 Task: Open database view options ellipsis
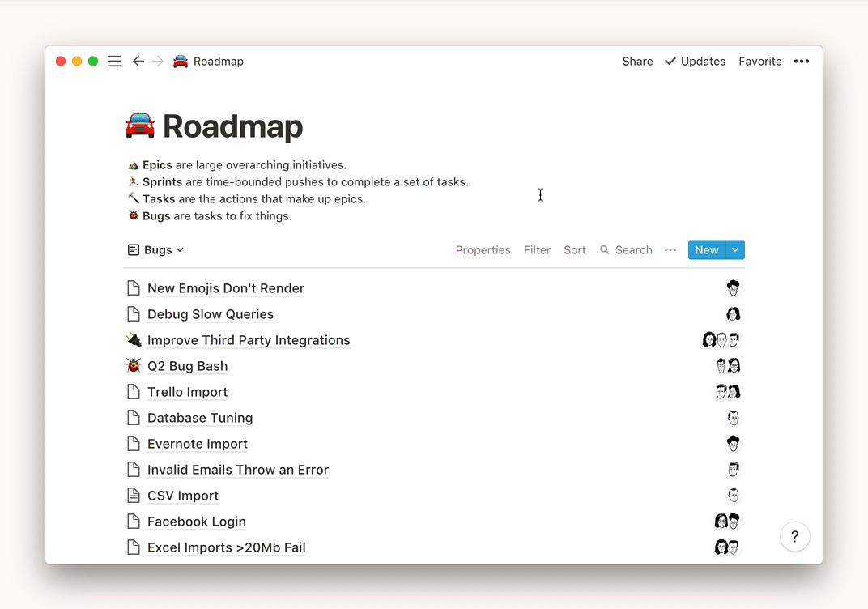[670, 250]
